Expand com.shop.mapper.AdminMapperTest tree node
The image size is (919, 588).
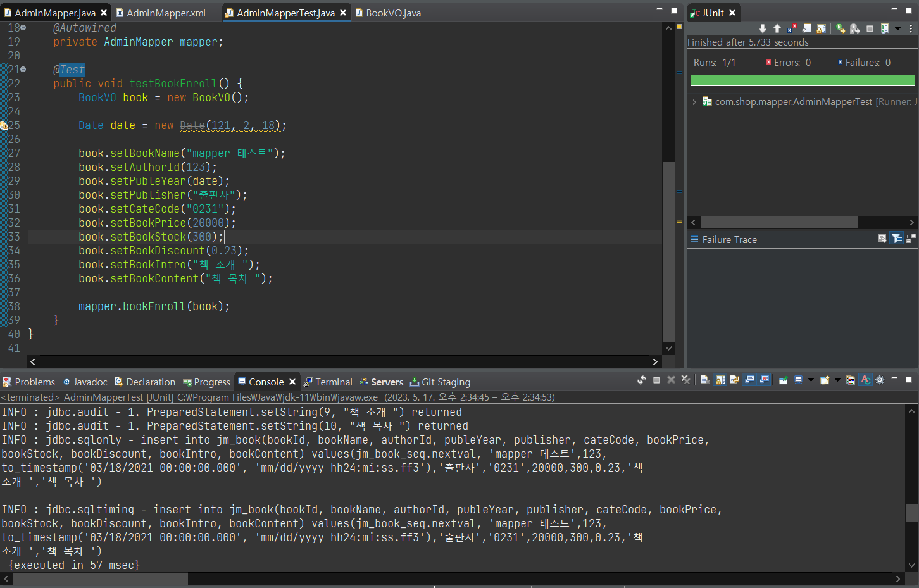[694, 102]
